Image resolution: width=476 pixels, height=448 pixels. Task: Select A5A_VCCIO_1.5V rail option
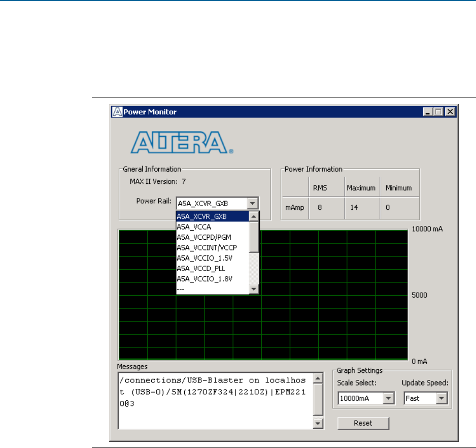[212, 258]
